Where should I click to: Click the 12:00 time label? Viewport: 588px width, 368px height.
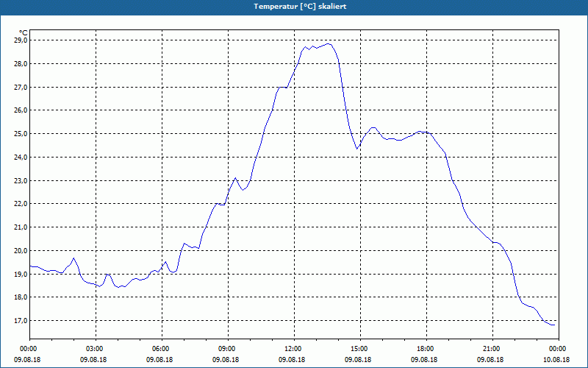pyautogui.click(x=292, y=349)
